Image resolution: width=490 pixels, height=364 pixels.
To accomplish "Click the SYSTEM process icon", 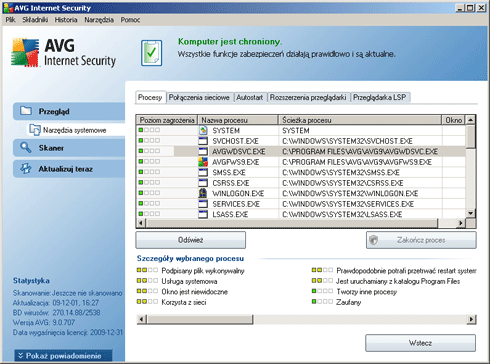I will pyautogui.click(x=203, y=130).
